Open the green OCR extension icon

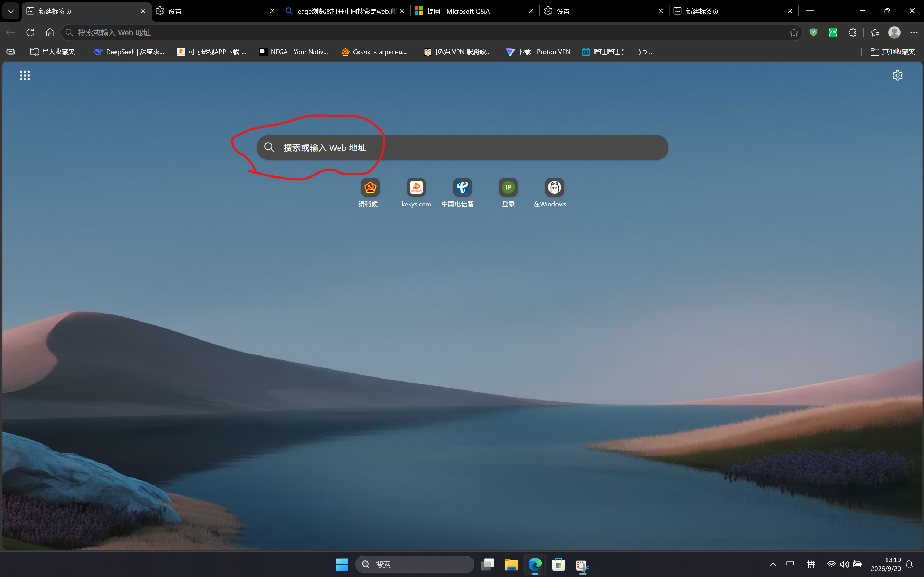pyautogui.click(x=833, y=32)
